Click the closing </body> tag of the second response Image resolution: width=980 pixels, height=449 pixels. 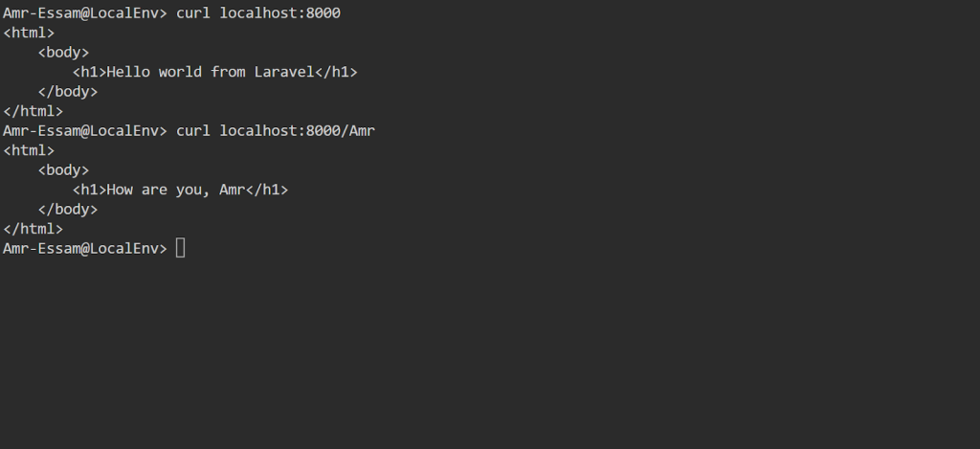[68, 210]
